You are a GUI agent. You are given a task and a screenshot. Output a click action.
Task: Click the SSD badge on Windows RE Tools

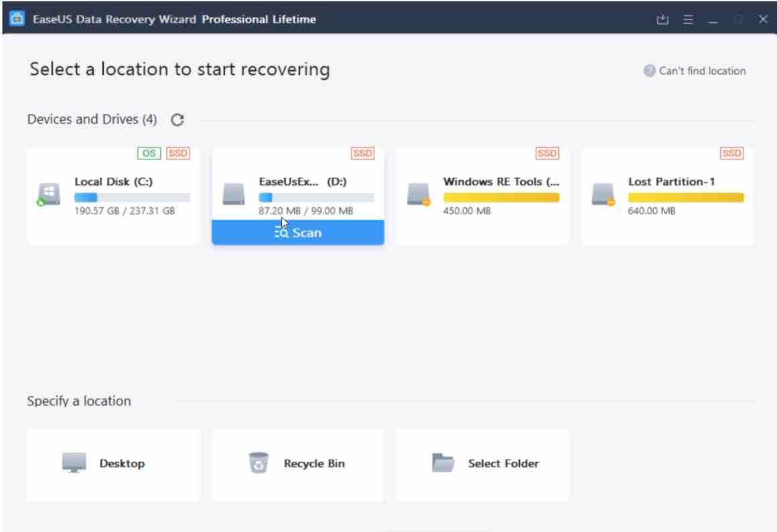(547, 153)
